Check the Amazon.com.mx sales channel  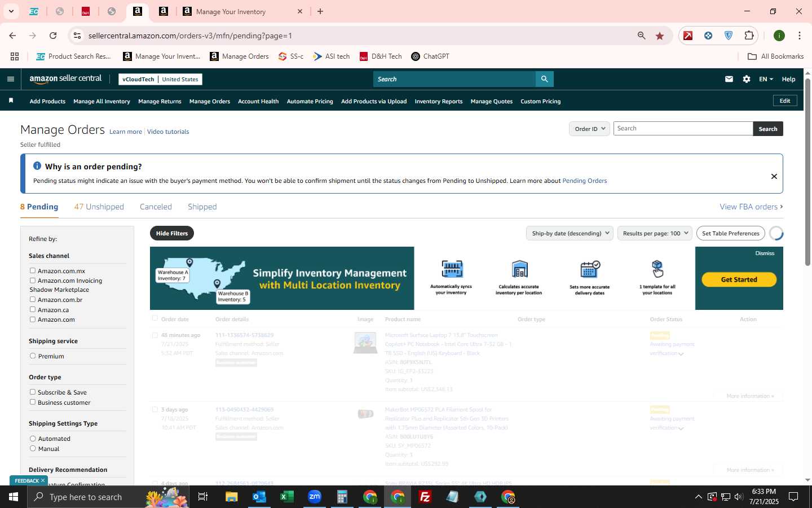point(33,271)
